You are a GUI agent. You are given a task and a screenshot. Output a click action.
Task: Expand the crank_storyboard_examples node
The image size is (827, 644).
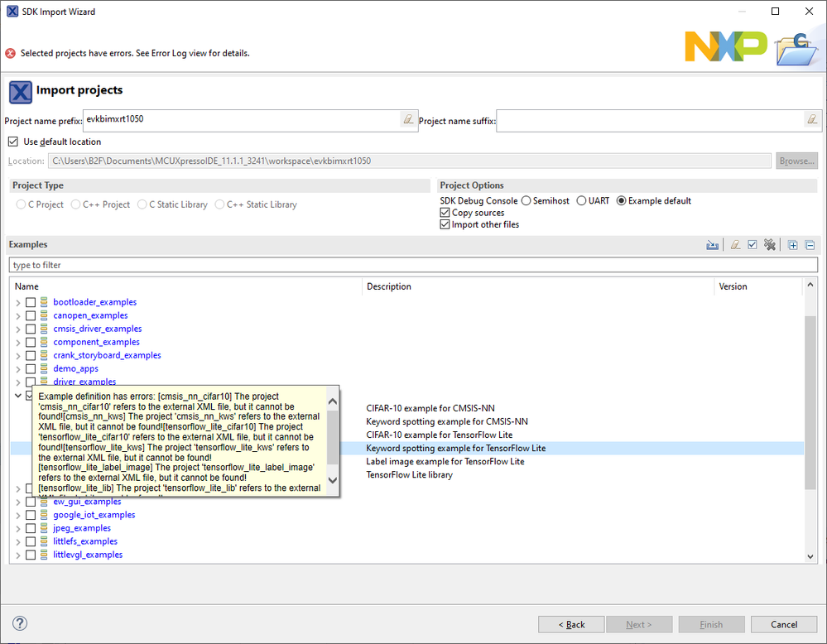18,355
